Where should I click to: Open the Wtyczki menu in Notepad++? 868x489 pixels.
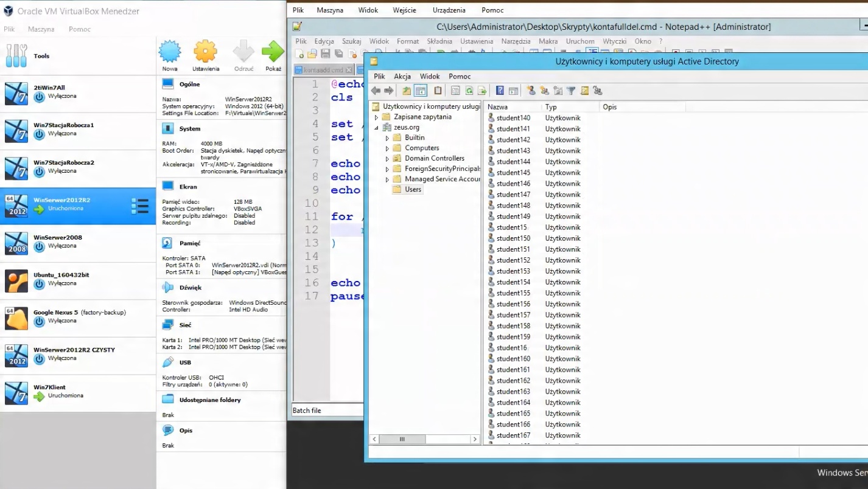(615, 41)
